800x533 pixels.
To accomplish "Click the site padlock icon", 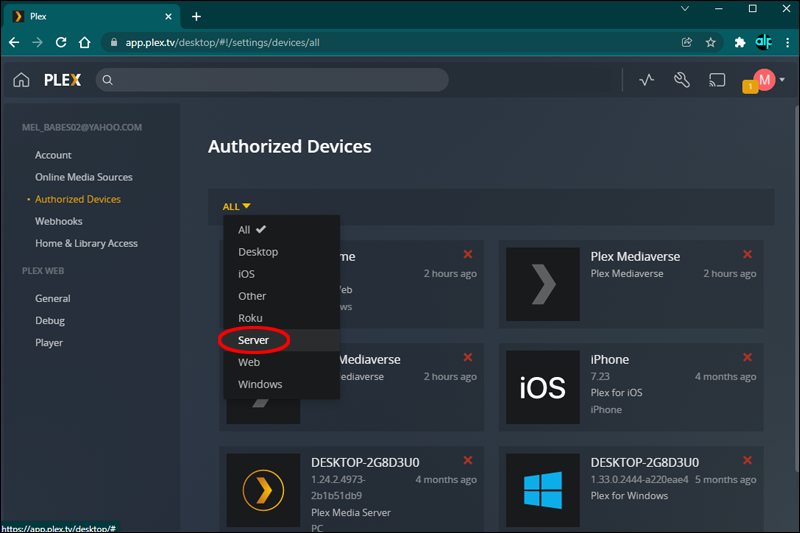I will click(x=114, y=42).
